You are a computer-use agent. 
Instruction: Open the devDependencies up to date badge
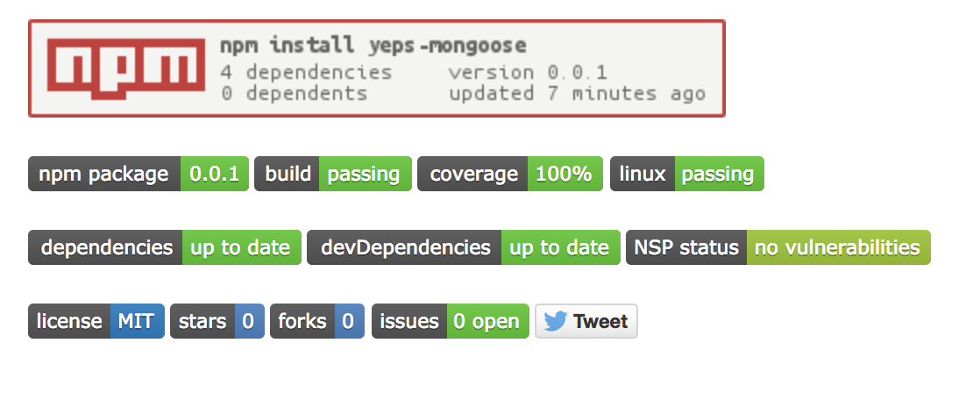(463, 247)
